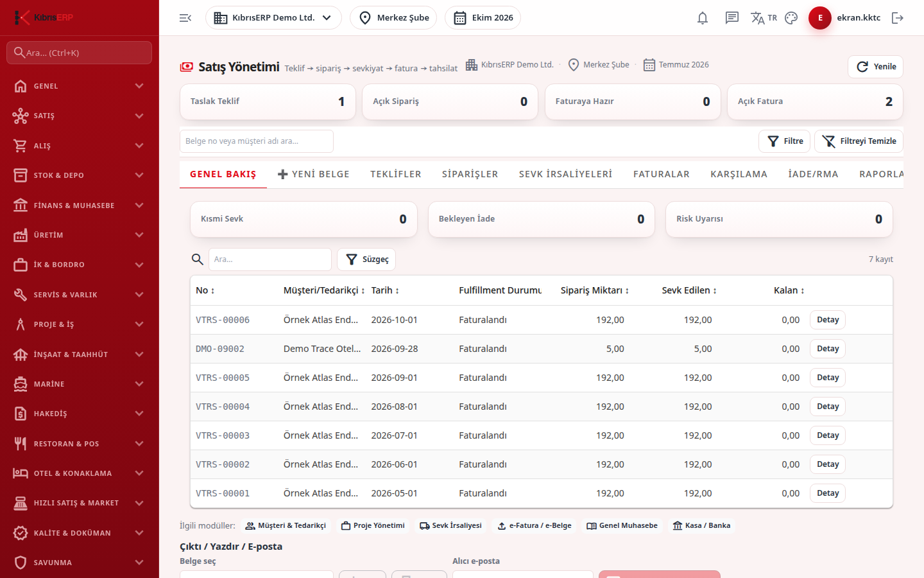Click the Belge no veya müşteri search field

(x=257, y=141)
